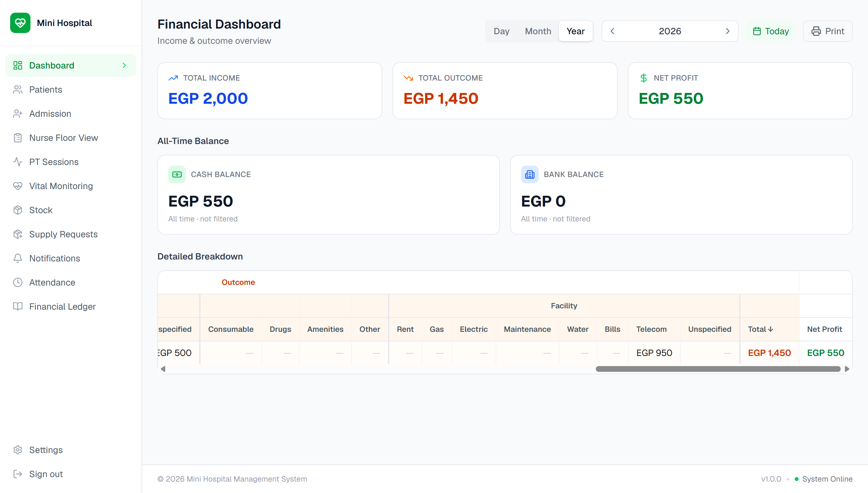Open Vital Monitoring heart-pulse icon
The width and height of the screenshot is (868, 493).
point(17,186)
